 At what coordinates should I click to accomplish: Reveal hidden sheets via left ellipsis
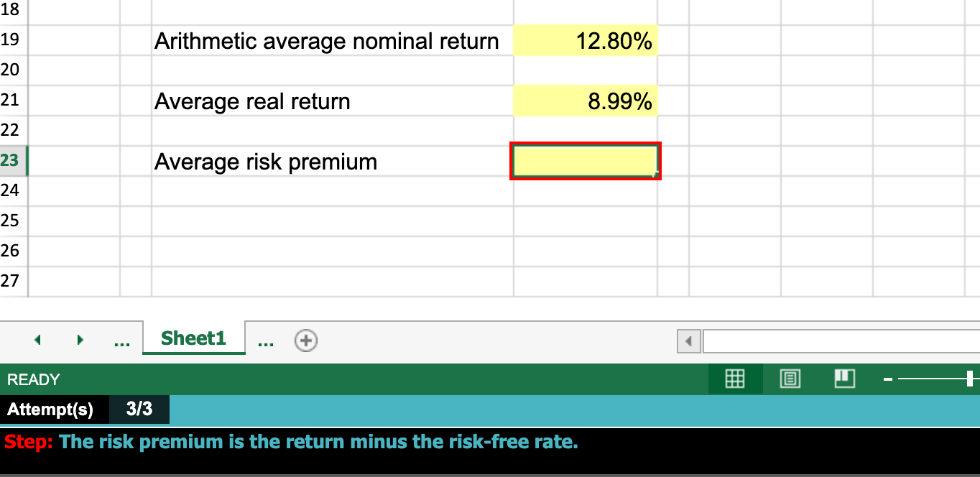[122, 340]
